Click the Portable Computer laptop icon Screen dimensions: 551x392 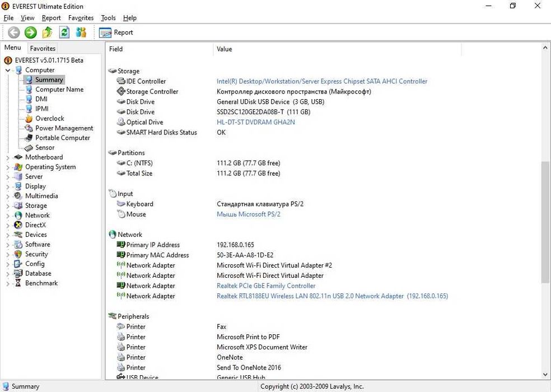[29, 138]
